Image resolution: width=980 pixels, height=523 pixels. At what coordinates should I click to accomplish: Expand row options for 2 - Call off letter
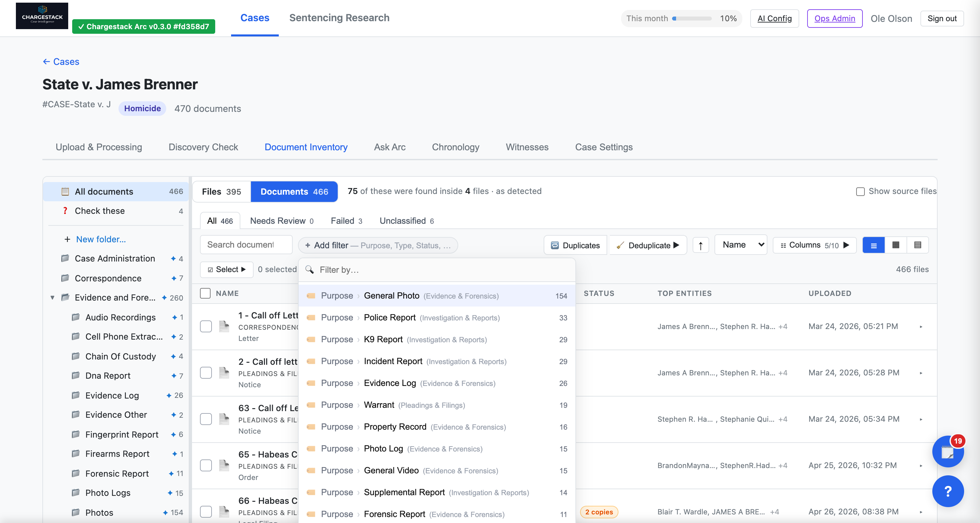click(x=921, y=373)
